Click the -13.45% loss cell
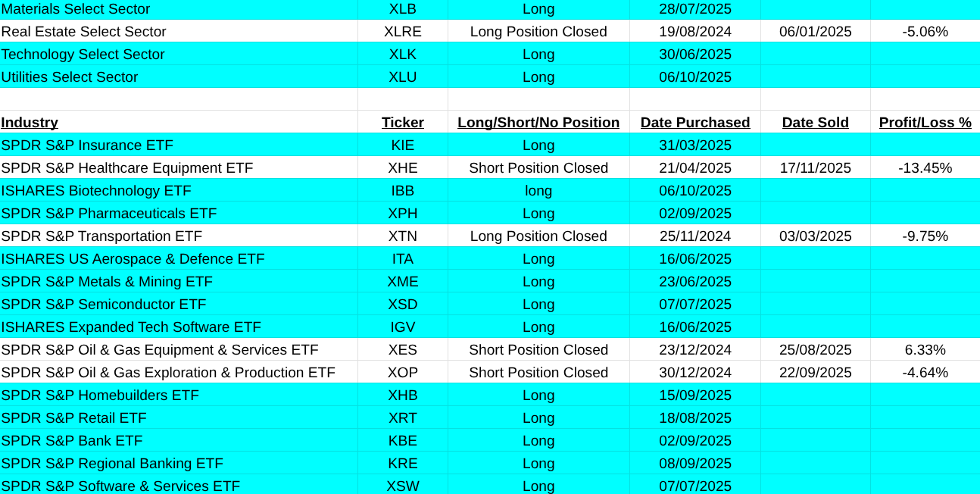The height and width of the screenshot is (494, 980). pos(925,168)
